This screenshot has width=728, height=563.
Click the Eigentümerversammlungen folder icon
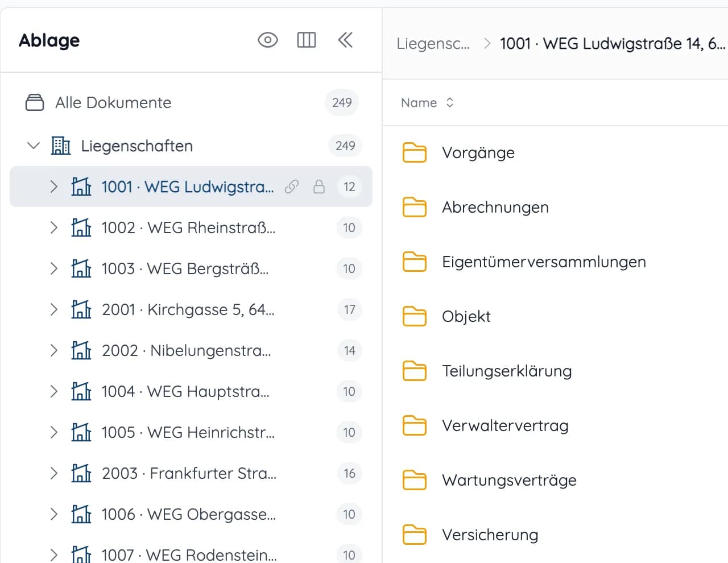[415, 262]
